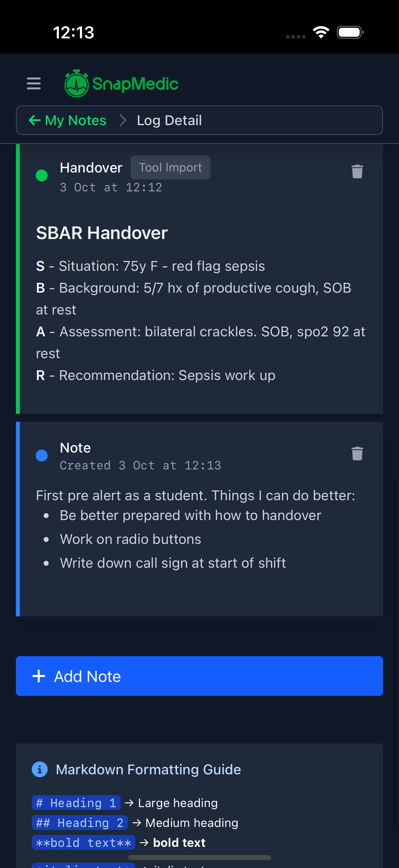Delete the Handover entry via trash icon
This screenshot has width=399, height=868.
click(357, 171)
